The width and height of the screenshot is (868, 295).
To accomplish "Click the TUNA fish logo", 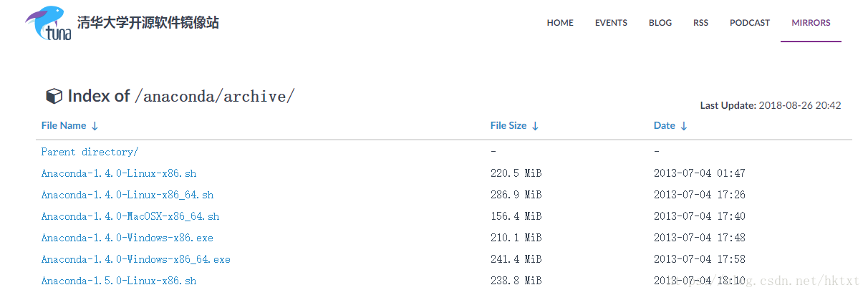I will click(x=49, y=24).
